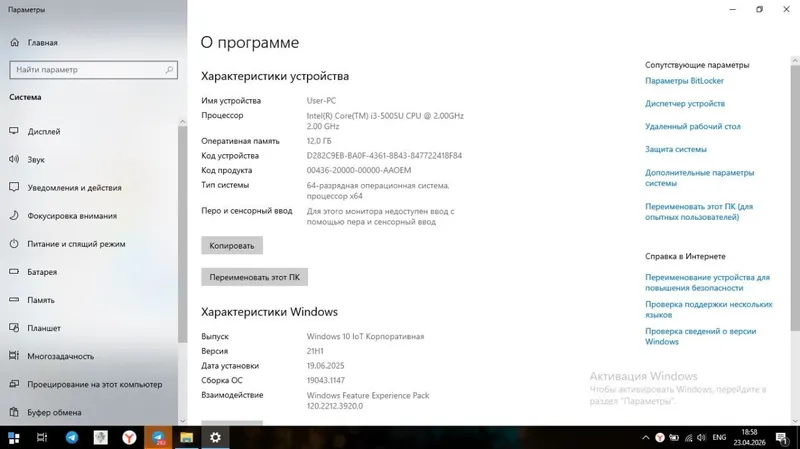
Task: Click Переименовать этот ПК (для опытных пользователей)
Action: 699,212
